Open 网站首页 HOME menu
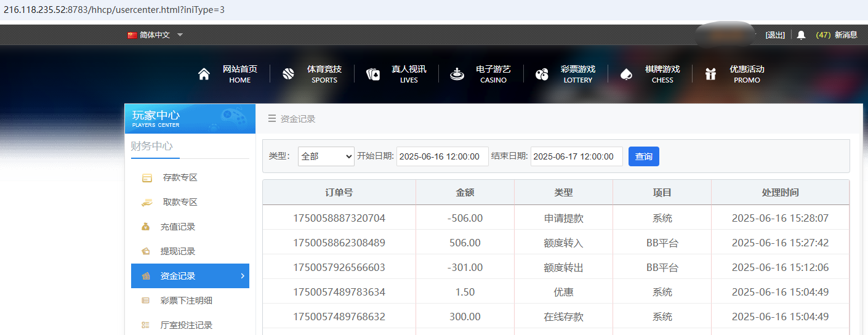 pos(239,75)
